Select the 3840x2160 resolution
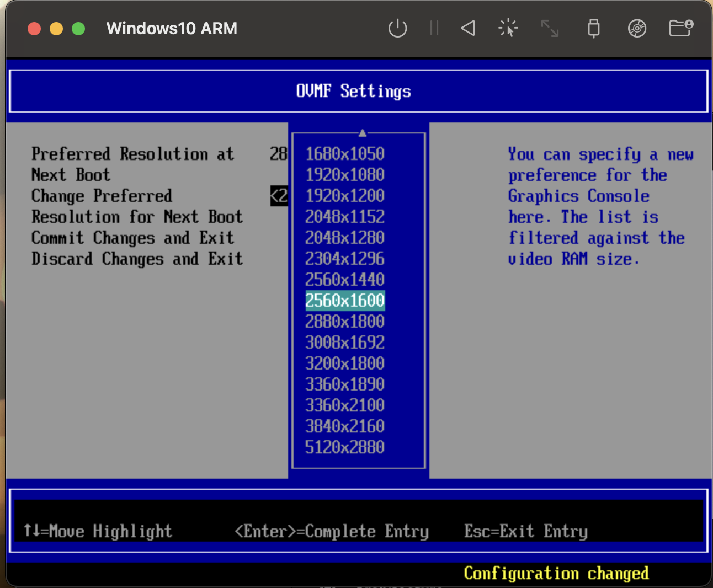 click(x=345, y=426)
